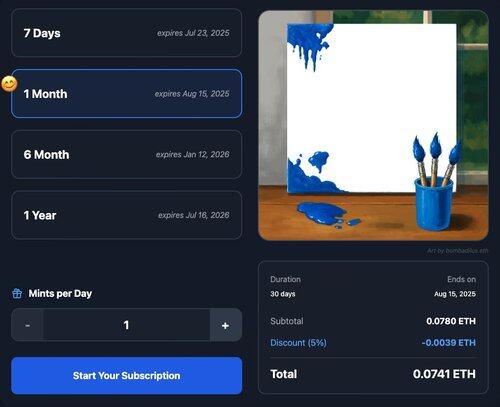This screenshot has width=500, height=407.
Task: Click the 30 days duration value
Action: (283, 294)
